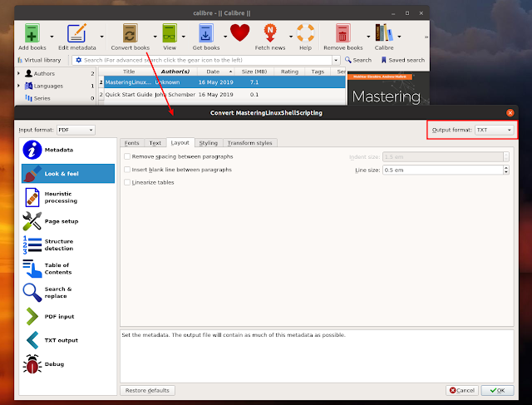Open the Output format TXT dropdown

pyautogui.click(x=494, y=130)
